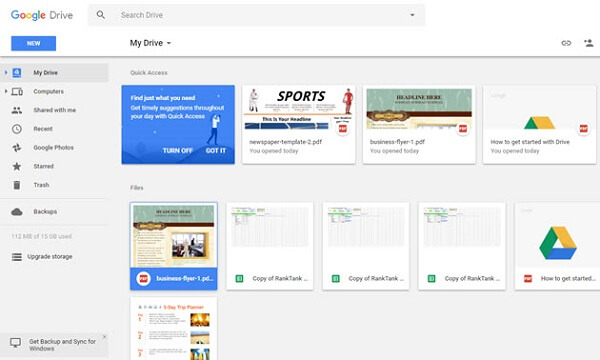Screen dimensions: 600x360
Task: Click Get Backup and Sync for Windows
Action: click(x=62, y=345)
